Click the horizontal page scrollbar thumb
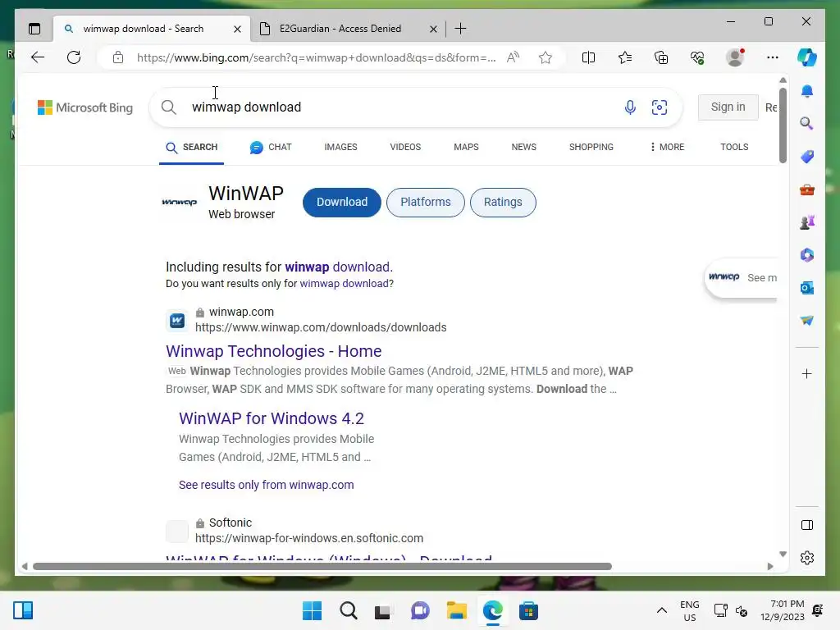Viewport: 840px width, 630px height. click(322, 566)
